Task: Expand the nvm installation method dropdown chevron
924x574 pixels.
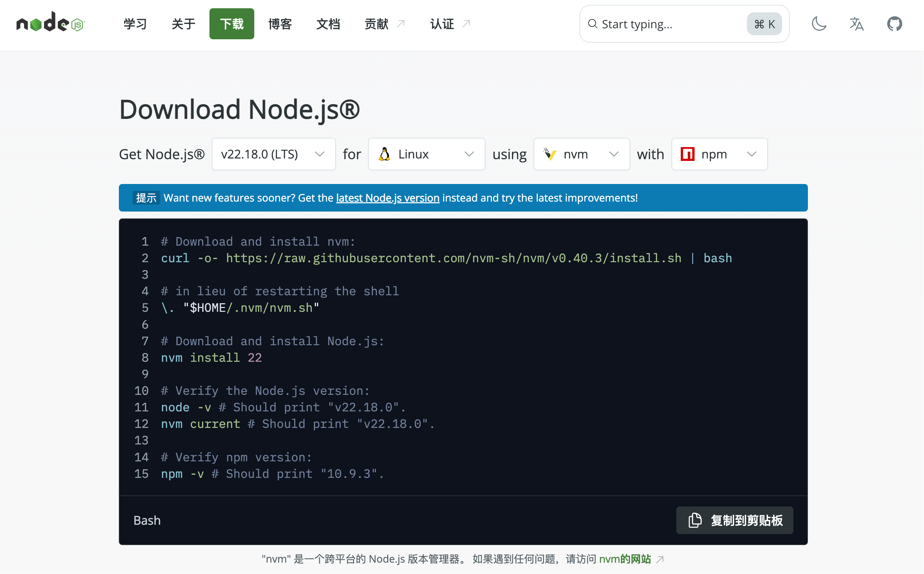Action: coord(614,154)
